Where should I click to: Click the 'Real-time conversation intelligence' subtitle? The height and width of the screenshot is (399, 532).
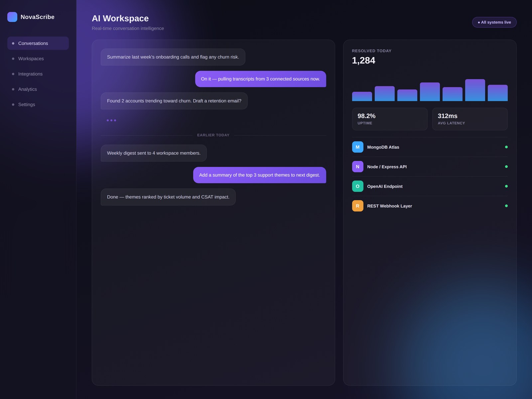(128, 29)
